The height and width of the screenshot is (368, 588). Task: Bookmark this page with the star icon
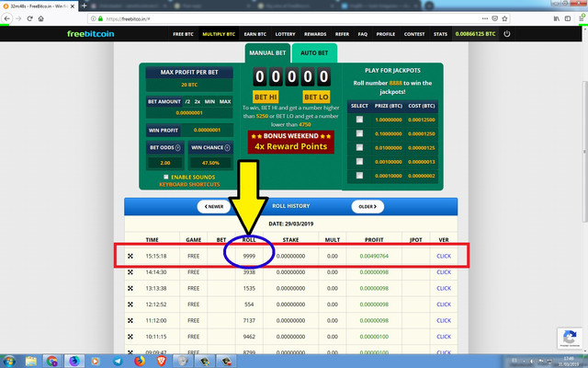pyautogui.click(x=504, y=18)
